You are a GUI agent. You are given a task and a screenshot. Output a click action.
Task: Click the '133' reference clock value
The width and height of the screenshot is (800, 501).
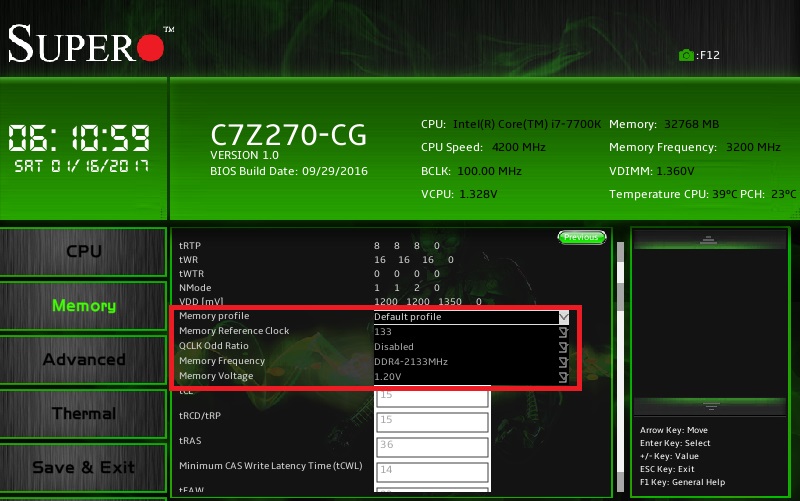pyautogui.click(x=383, y=332)
